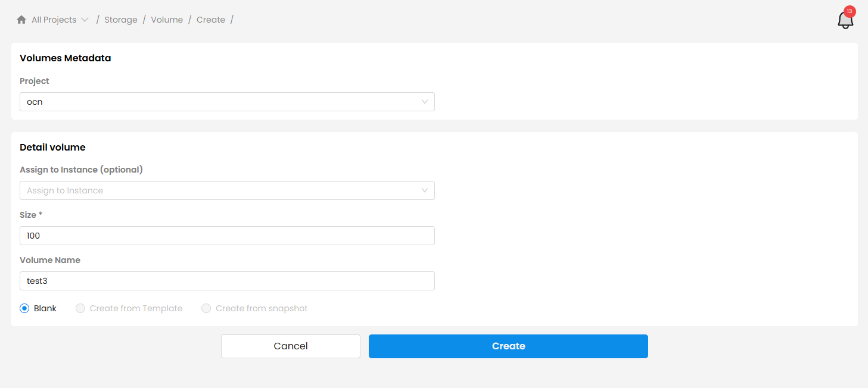This screenshot has height=388, width=868.
Task: Expand the All Projects breadcrumb dropdown
Action: [x=60, y=20]
